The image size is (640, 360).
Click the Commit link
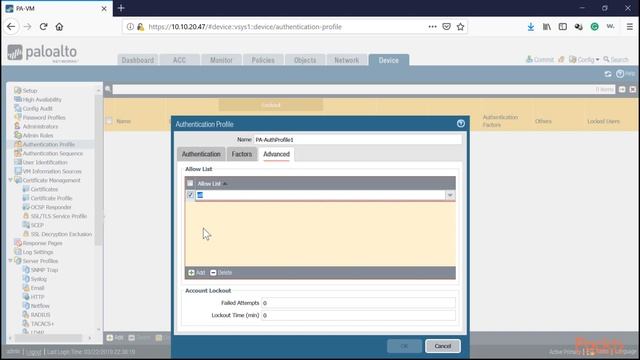(x=540, y=60)
